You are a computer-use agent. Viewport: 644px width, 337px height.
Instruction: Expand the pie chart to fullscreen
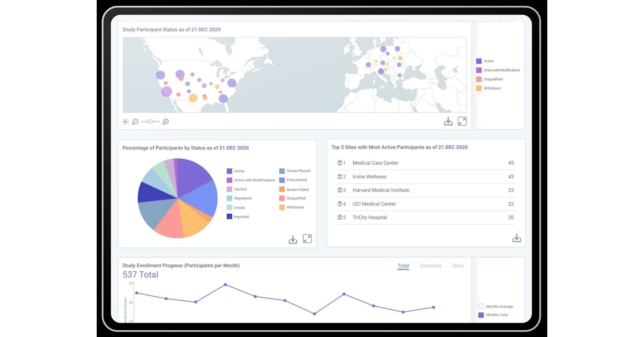[307, 239]
